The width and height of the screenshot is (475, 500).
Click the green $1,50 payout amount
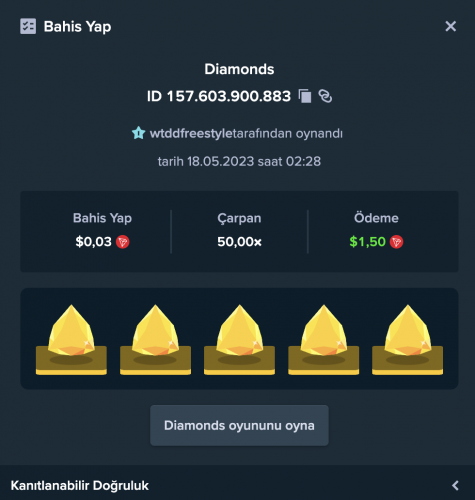367,242
